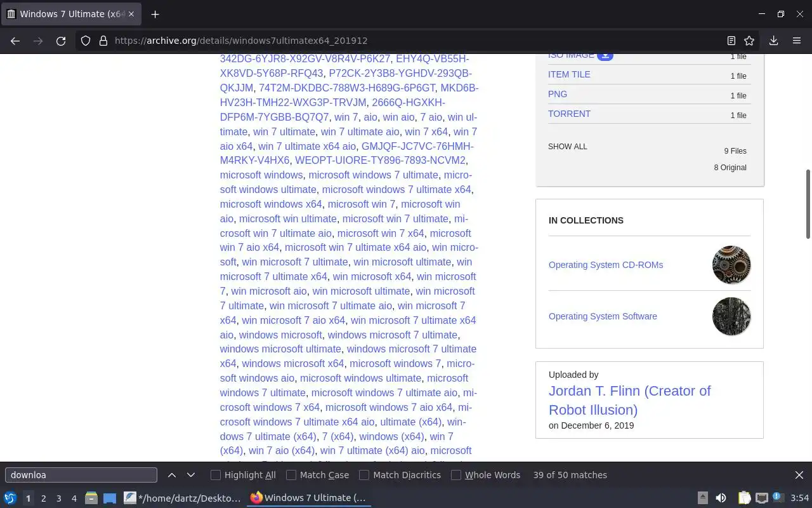Expand the SHOW ALL files list
The width and height of the screenshot is (812, 508).
(568, 147)
